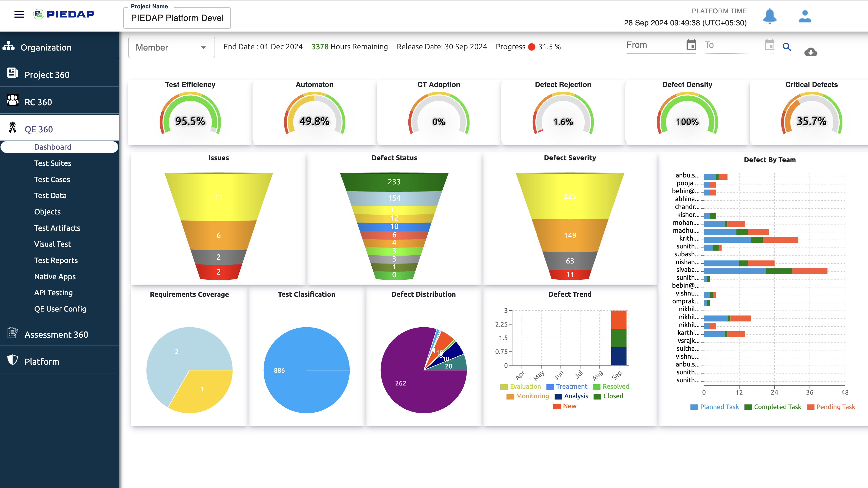Toggle Planned Task legend entry
Screen dimensions: 868x488
point(714,407)
